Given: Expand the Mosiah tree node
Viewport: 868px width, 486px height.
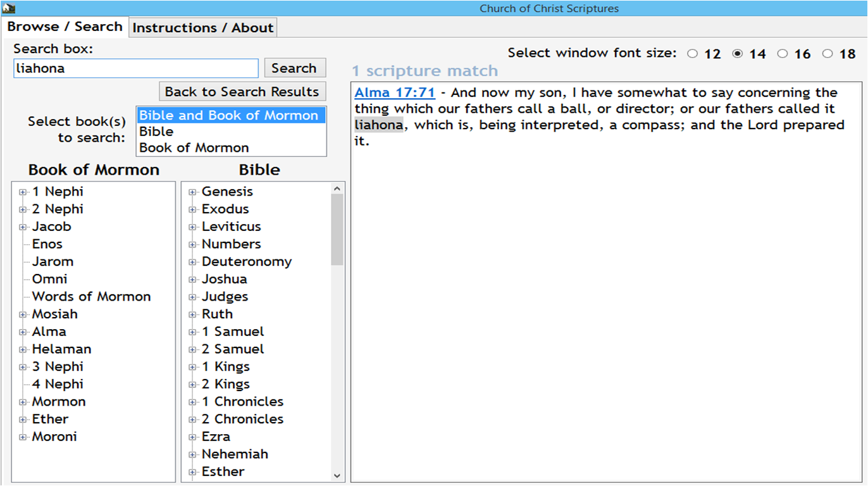Looking at the screenshot, I should (23, 315).
